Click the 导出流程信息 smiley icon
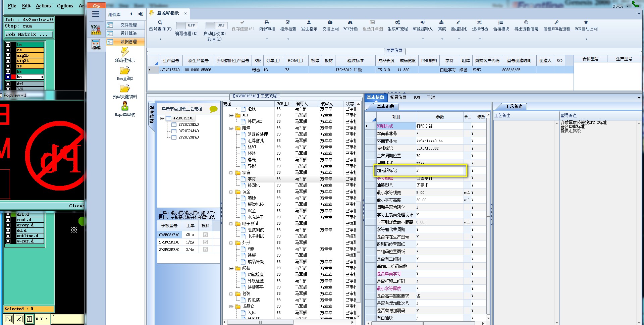644x325 pixels. tap(526, 22)
